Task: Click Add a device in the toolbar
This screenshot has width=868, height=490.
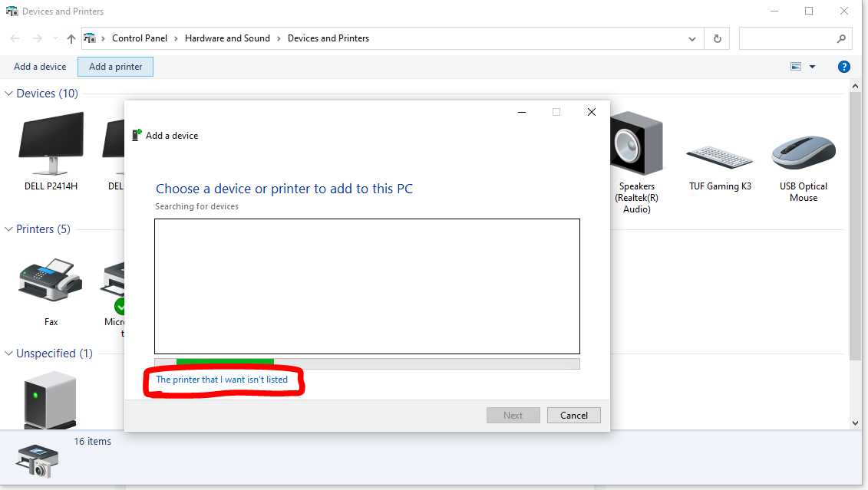Action: (x=40, y=67)
